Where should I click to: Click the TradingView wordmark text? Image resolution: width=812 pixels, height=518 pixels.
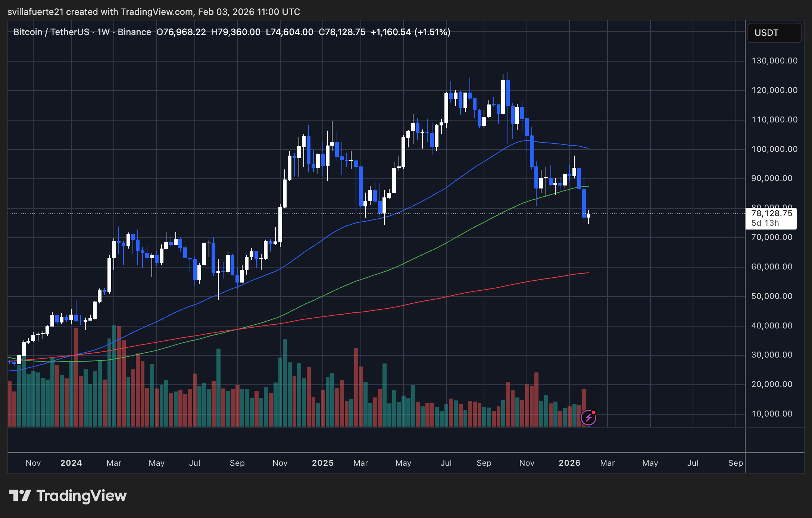(81, 496)
